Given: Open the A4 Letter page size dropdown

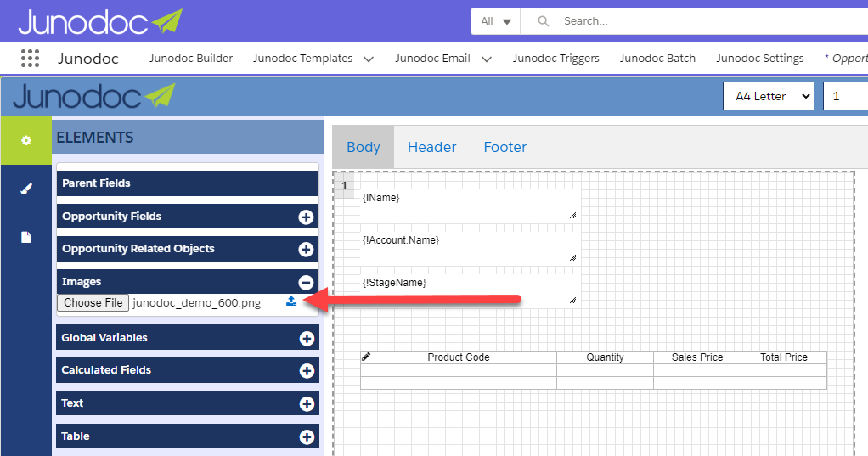Looking at the screenshot, I should point(769,96).
